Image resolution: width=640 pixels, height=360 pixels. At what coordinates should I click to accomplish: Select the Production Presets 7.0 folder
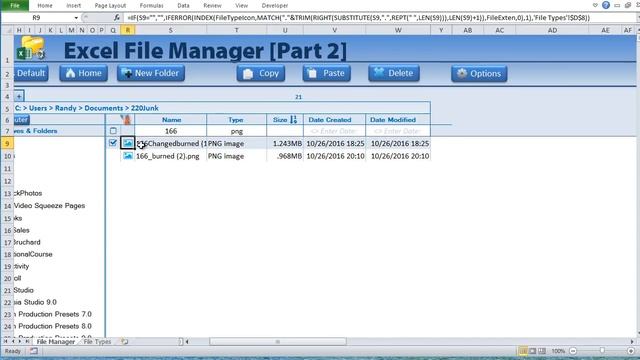point(53,314)
